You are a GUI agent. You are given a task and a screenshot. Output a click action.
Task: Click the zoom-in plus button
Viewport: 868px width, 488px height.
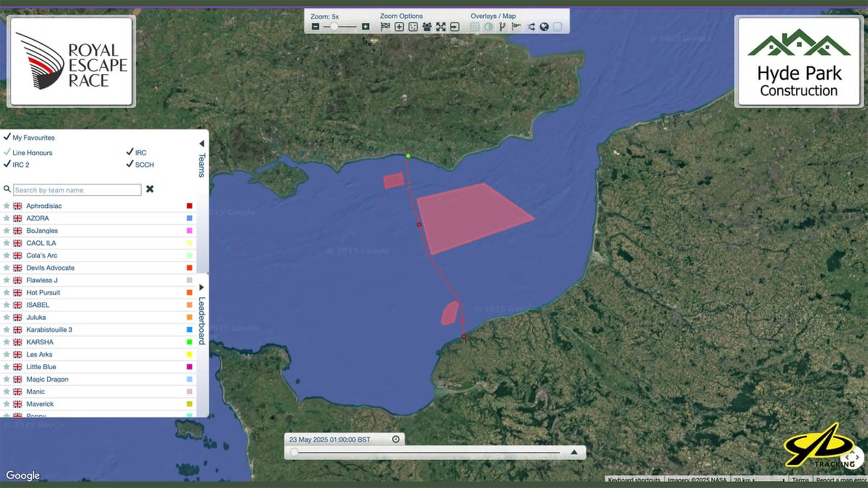pos(366,27)
